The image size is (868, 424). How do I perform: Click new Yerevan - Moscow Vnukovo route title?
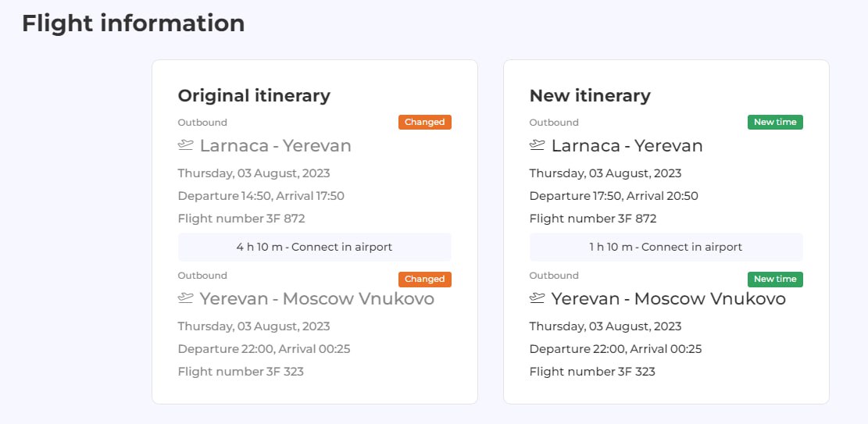pos(668,299)
